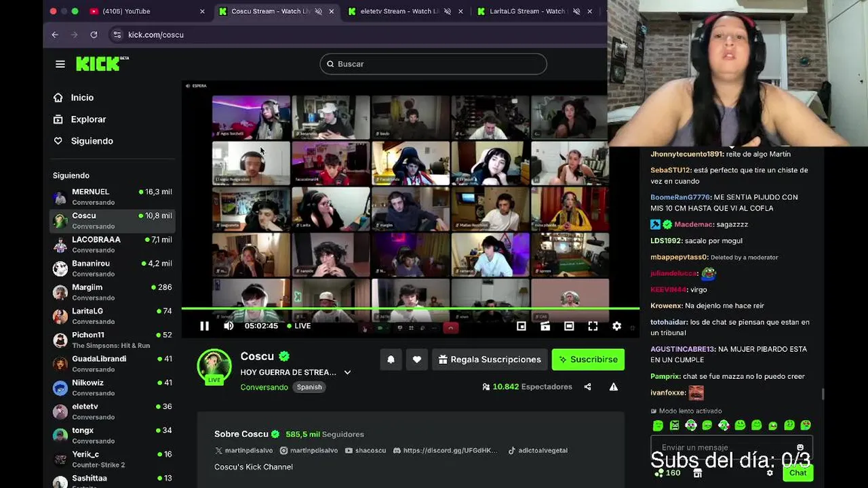The height and width of the screenshot is (488, 868).
Task: Open the 160 channel points icon
Action: 667,473
